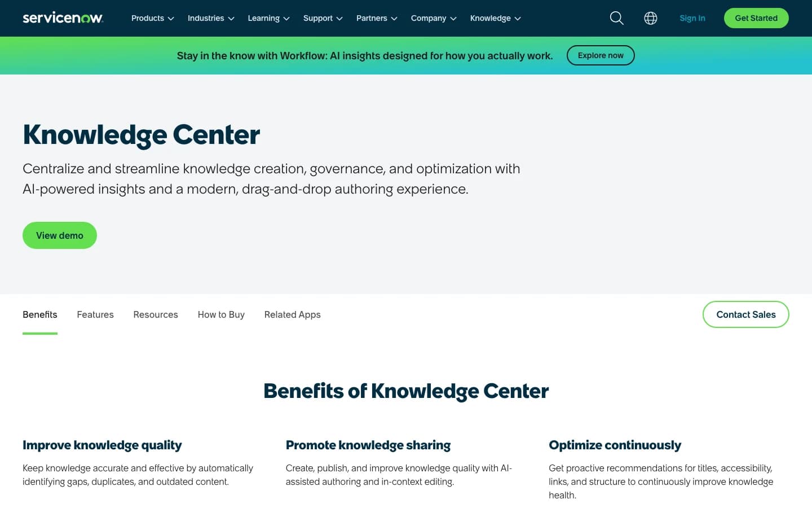The width and height of the screenshot is (812, 508).
Task: Click the View demo button
Action: [60, 235]
